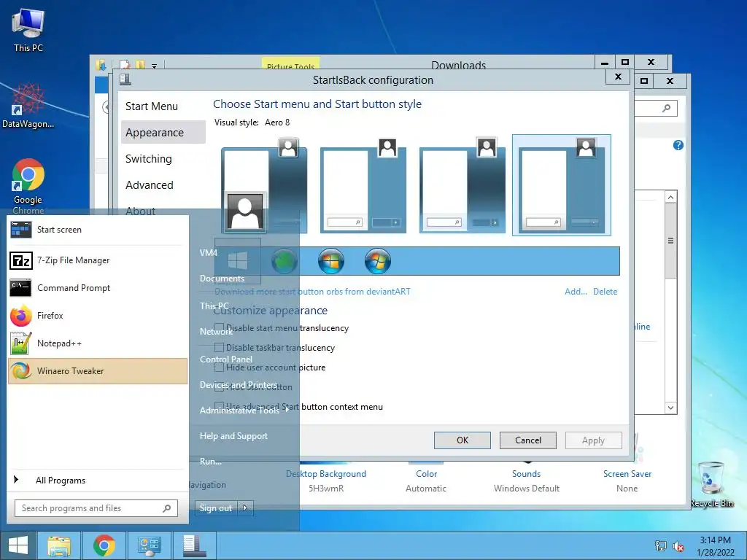
Task: Open Notepad++ from the start menu
Action: tap(98, 343)
